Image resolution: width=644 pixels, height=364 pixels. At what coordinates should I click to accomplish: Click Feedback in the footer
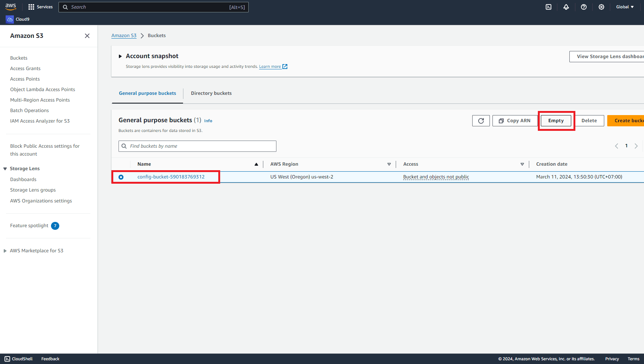pos(50,359)
